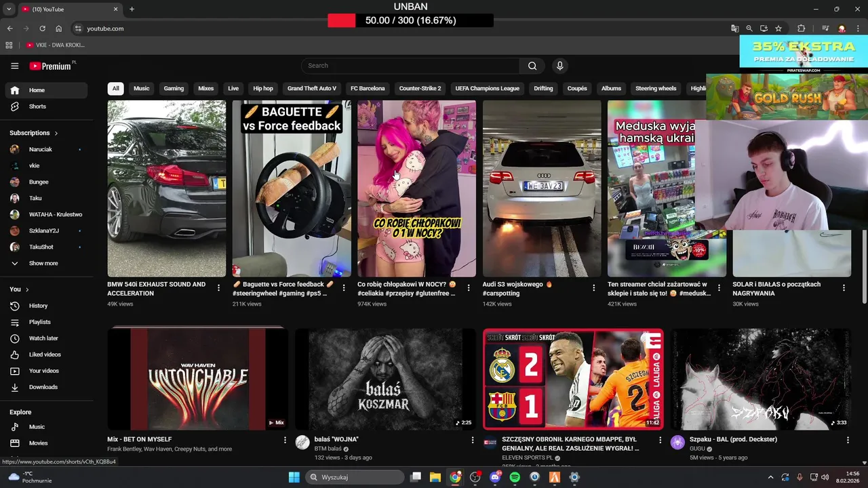Start voice search with microphone icon
Image resolution: width=868 pixels, height=488 pixels.
point(559,66)
